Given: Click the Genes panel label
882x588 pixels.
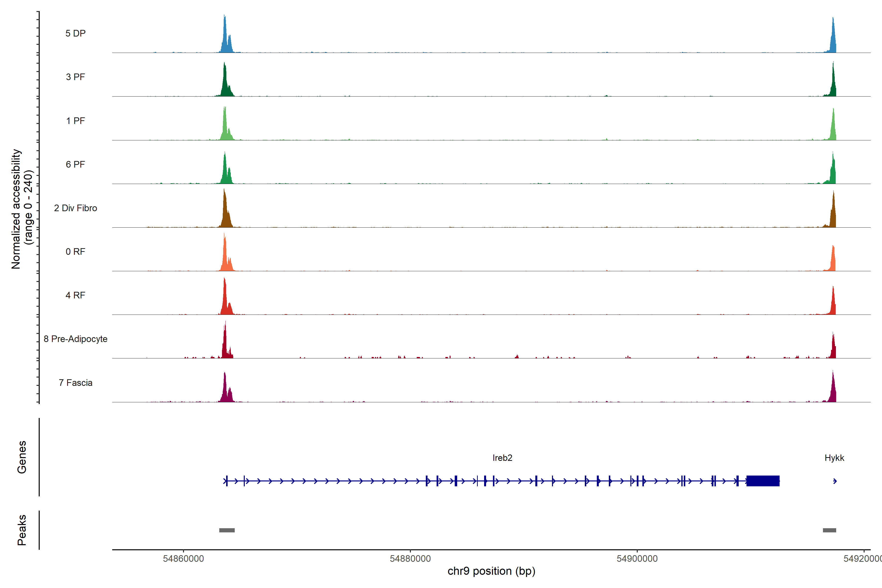Looking at the screenshot, I should (22, 457).
